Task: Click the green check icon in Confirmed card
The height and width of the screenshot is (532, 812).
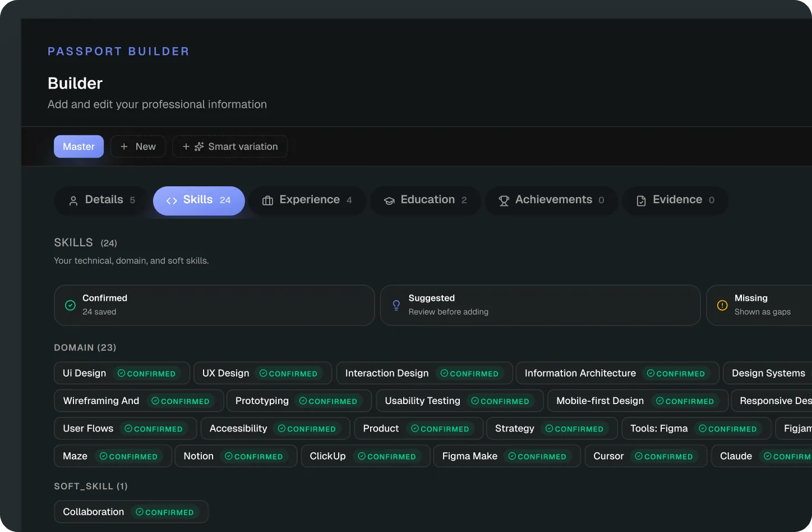Action: (70, 305)
